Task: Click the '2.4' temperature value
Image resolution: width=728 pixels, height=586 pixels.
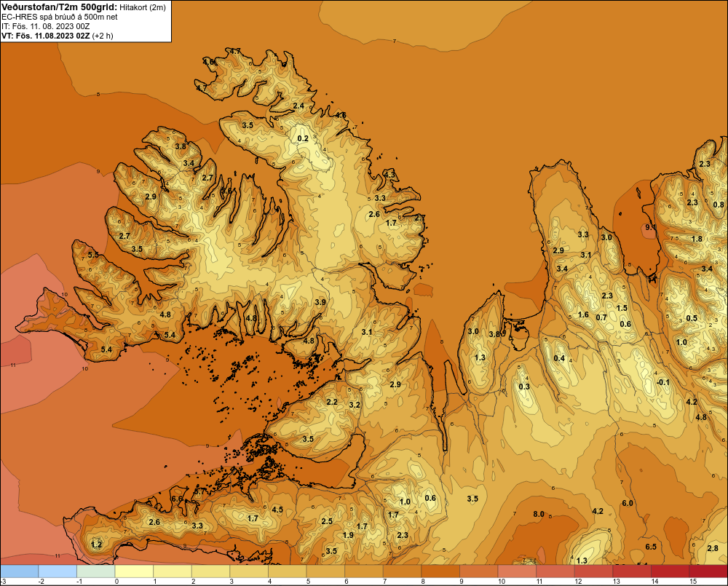Action: (x=298, y=106)
